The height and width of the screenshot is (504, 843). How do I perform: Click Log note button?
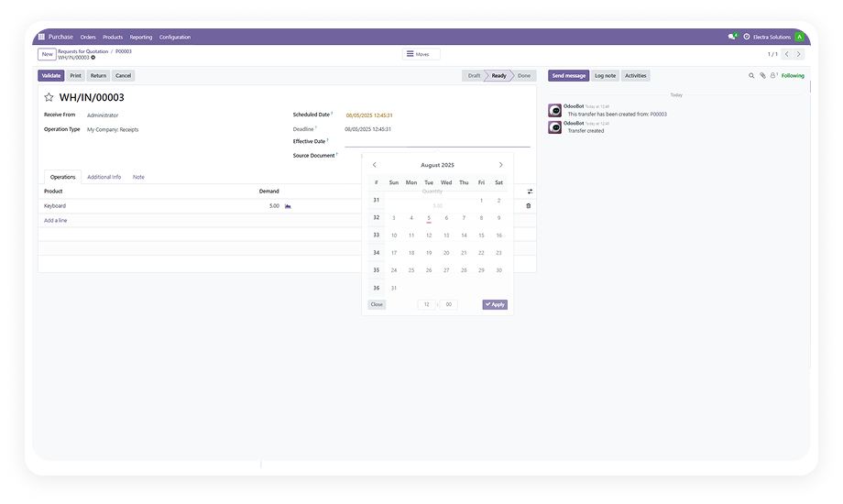(605, 76)
